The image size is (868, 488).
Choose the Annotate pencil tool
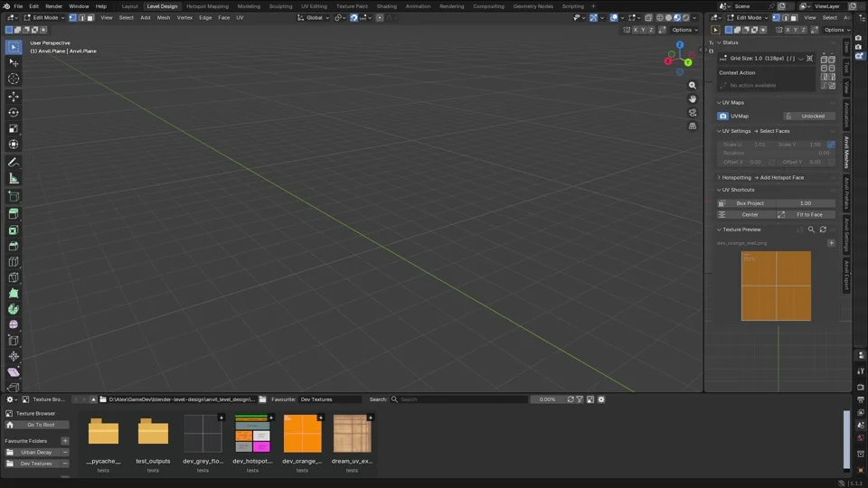[14, 163]
